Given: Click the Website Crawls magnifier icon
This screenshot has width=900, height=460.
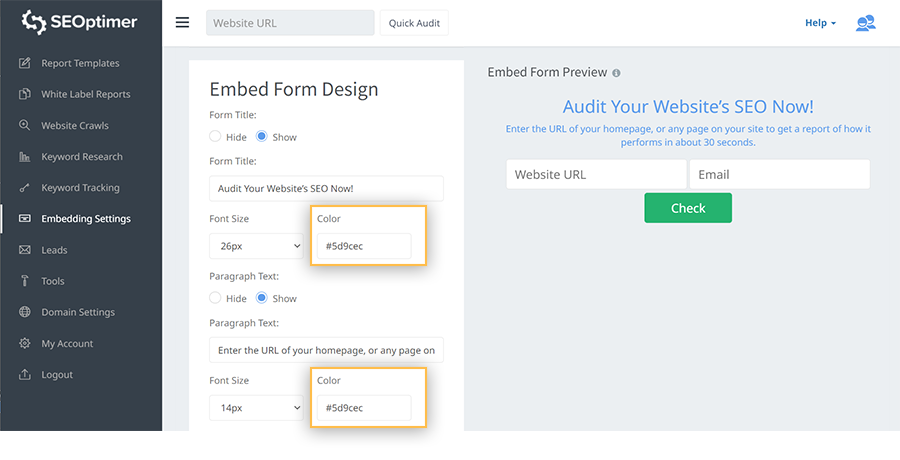Looking at the screenshot, I should click(24, 126).
